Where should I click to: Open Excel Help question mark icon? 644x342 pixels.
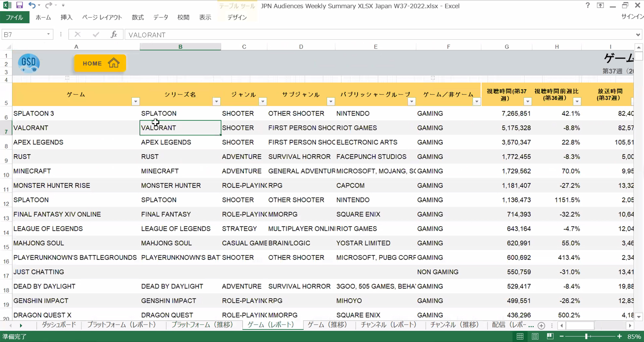587,6
